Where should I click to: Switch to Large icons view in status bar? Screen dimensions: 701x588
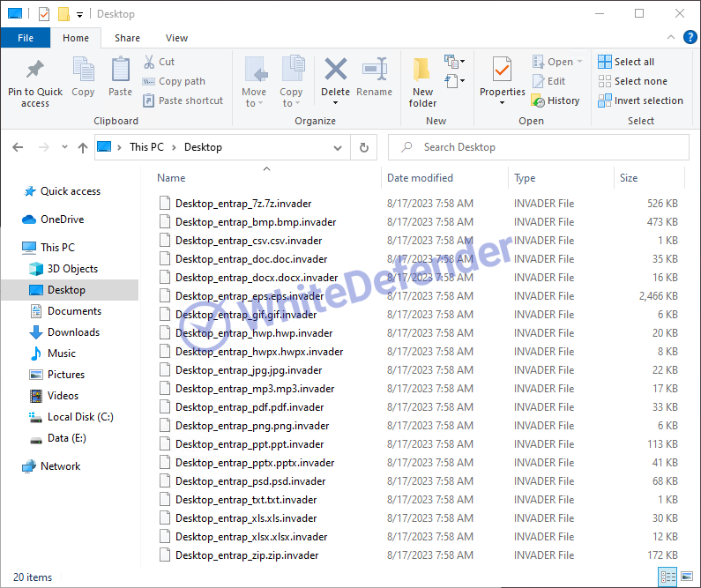(x=687, y=577)
